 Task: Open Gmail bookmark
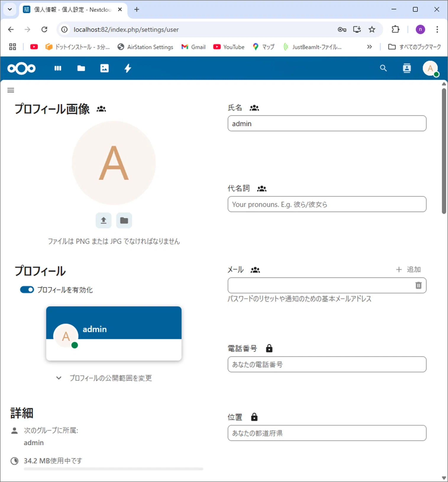pos(193,47)
